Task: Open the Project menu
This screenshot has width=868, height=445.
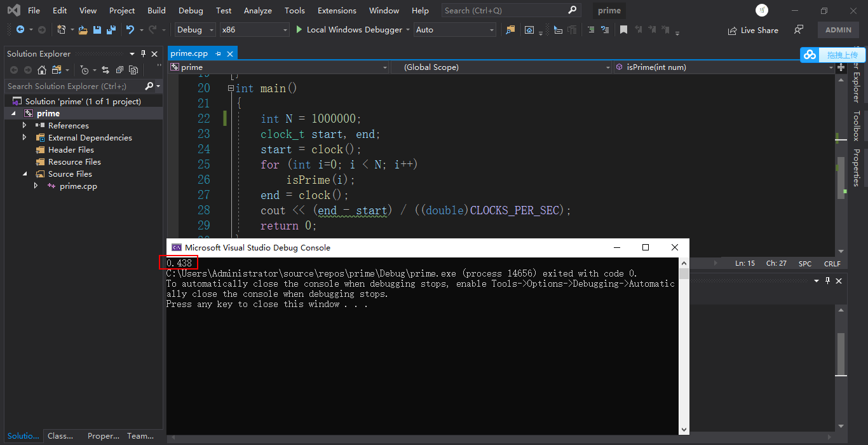Action: [x=122, y=10]
